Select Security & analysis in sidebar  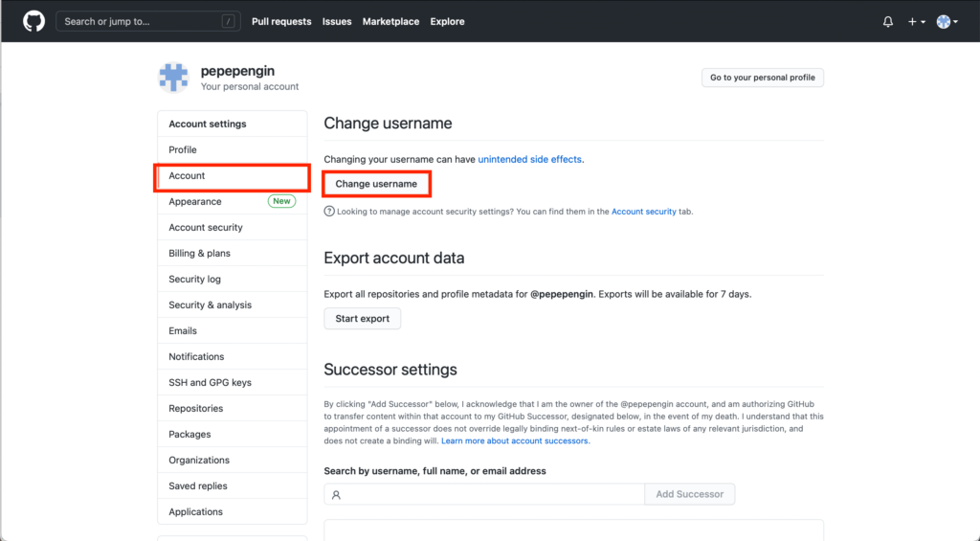(233, 304)
